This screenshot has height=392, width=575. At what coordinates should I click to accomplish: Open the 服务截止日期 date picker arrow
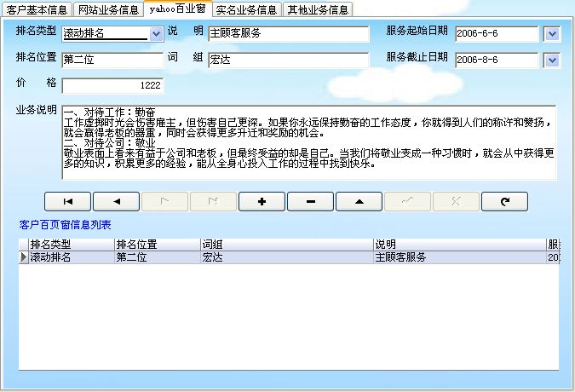point(552,61)
